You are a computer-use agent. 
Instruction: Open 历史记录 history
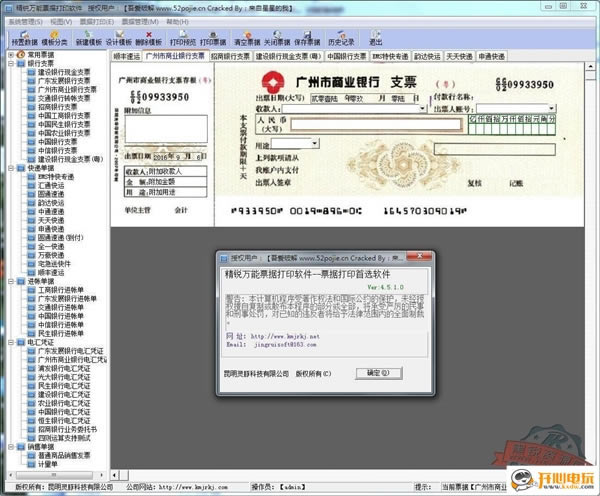pos(341,38)
